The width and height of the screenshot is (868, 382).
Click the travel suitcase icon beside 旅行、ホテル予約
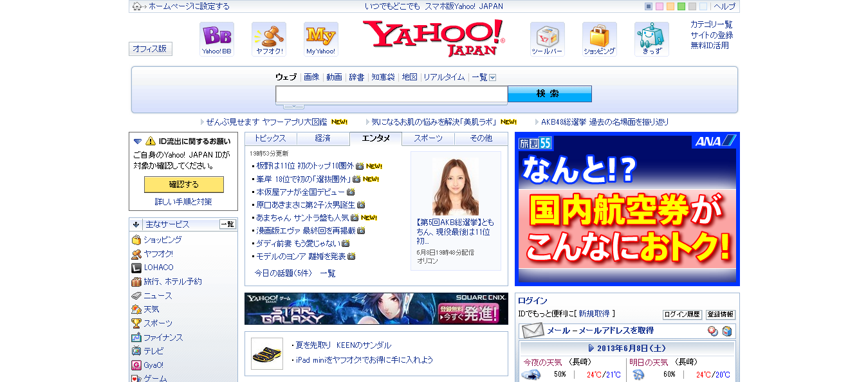point(136,282)
